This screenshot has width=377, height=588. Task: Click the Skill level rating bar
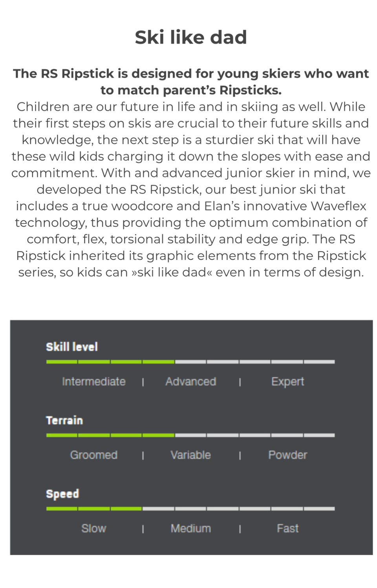(190, 361)
